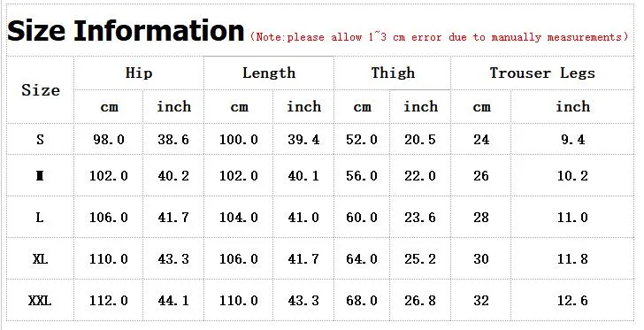
Task: Select the Length column header
Action: coord(269,73)
